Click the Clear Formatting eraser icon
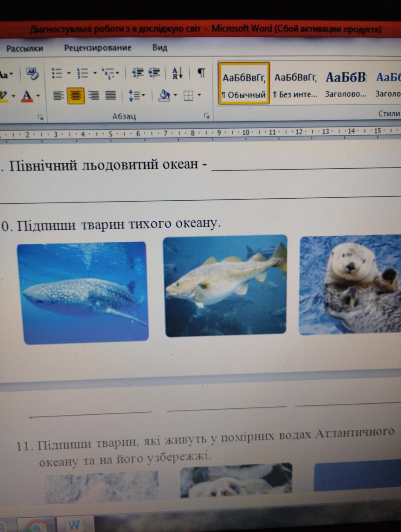 33,73
